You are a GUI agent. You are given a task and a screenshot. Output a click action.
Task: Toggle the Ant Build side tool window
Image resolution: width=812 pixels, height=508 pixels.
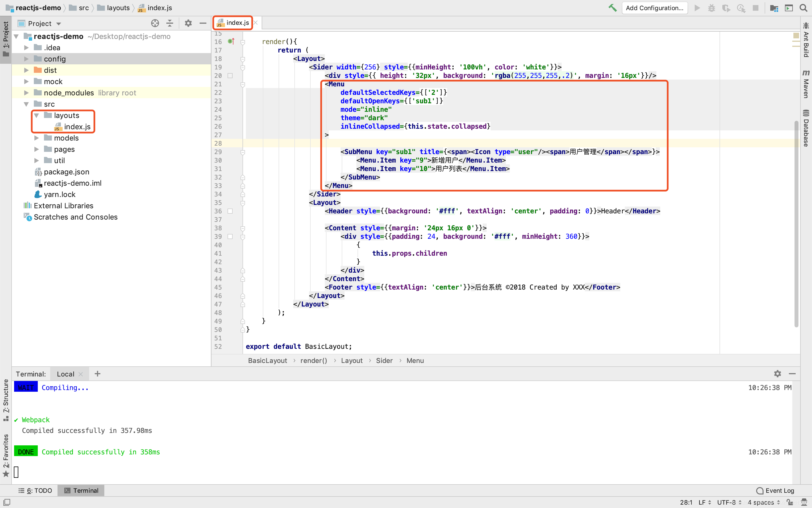[x=806, y=40]
